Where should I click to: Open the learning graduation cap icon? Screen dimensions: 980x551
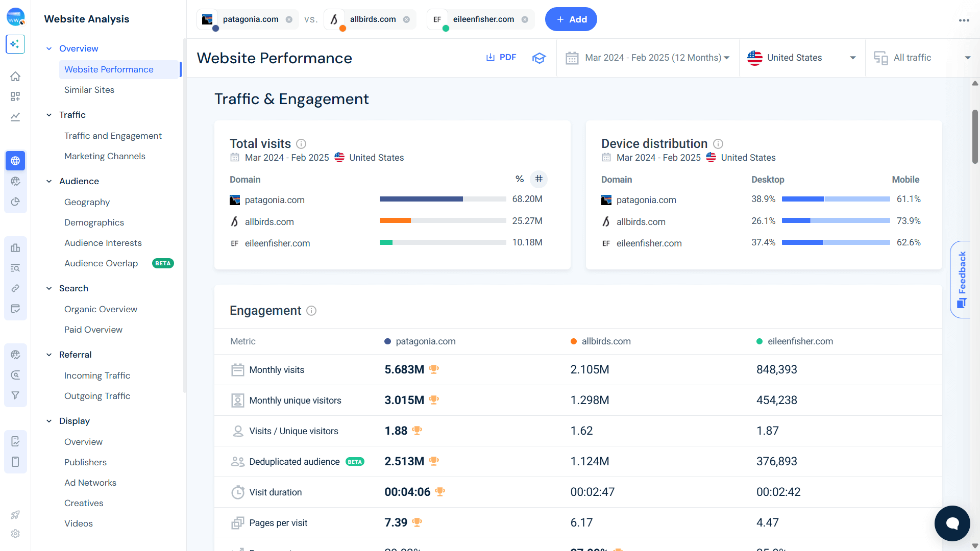(540, 58)
